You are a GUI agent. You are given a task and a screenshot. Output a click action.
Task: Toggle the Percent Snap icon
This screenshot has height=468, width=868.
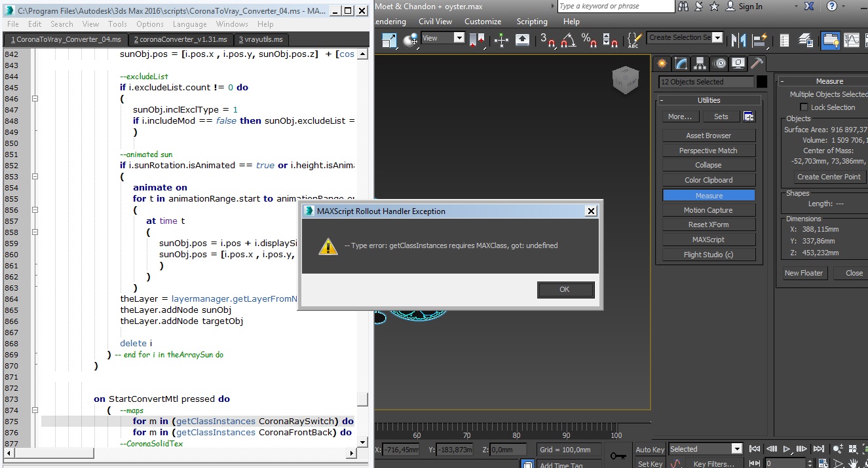click(588, 39)
